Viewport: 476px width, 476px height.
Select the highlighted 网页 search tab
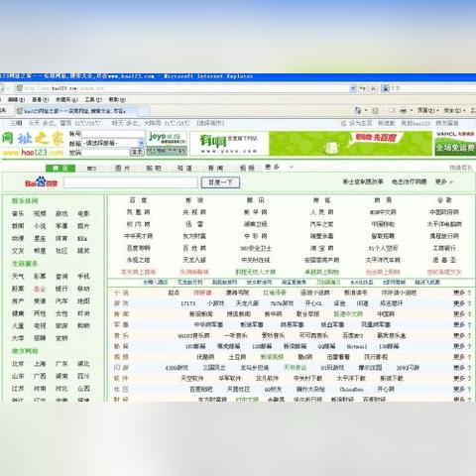tap(60, 169)
